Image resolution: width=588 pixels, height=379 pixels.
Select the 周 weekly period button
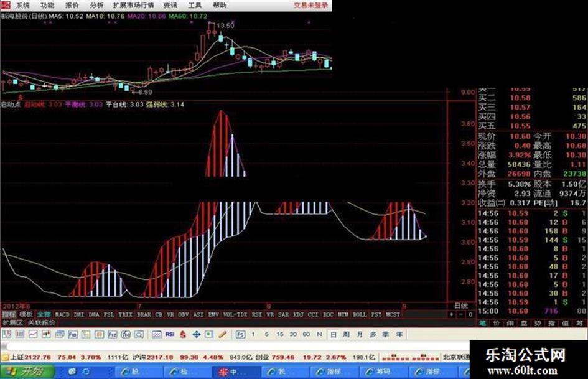click(x=346, y=334)
